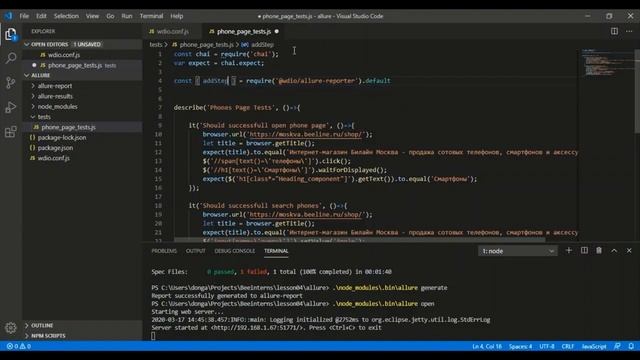Open the Extensions view
640x360 pixels.
tap(11, 132)
